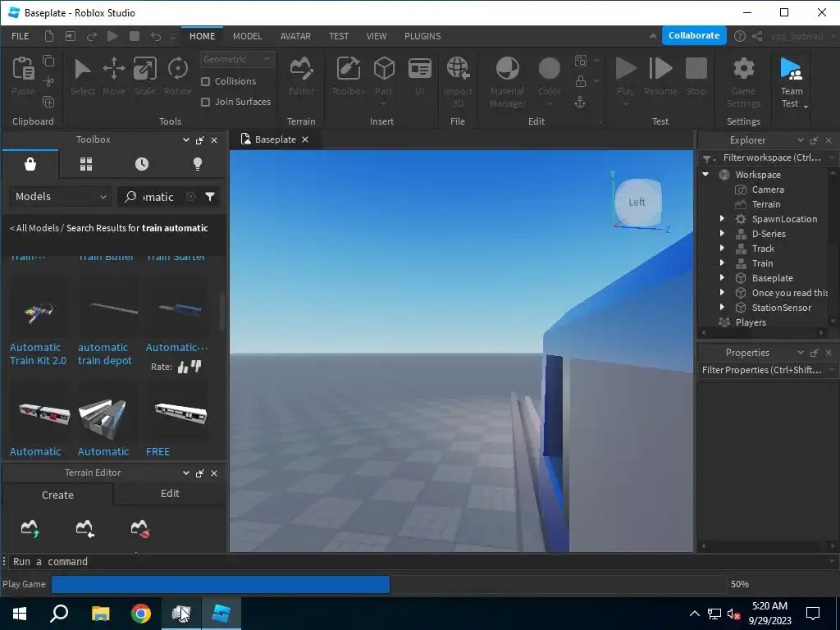Switch to the VIEW ribbon tab
Viewport: 840px width, 630px height.
tap(376, 36)
